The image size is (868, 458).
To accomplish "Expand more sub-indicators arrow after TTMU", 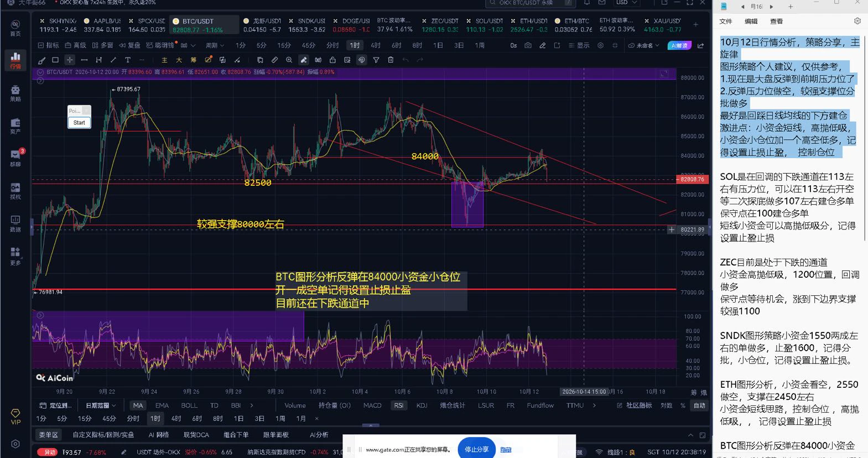I will pos(595,405).
